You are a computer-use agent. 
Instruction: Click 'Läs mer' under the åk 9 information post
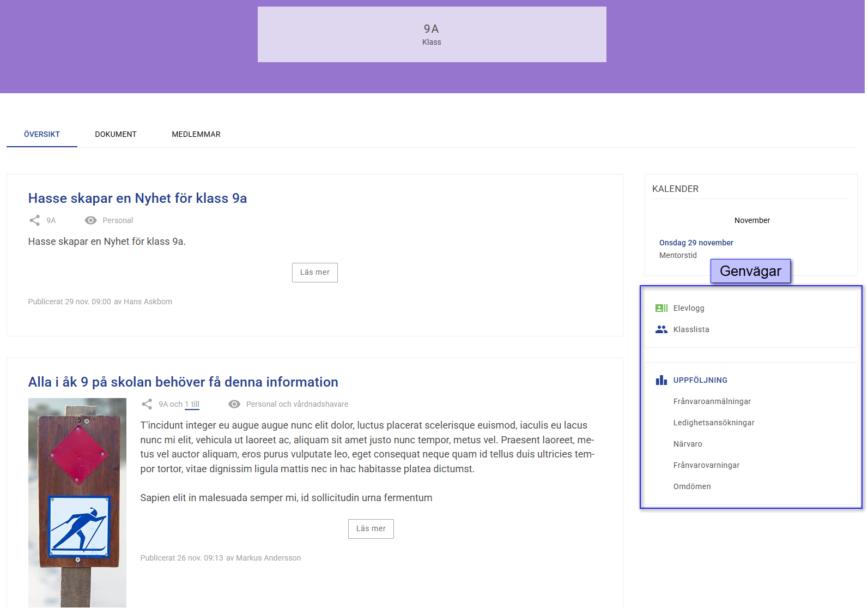click(371, 529)
